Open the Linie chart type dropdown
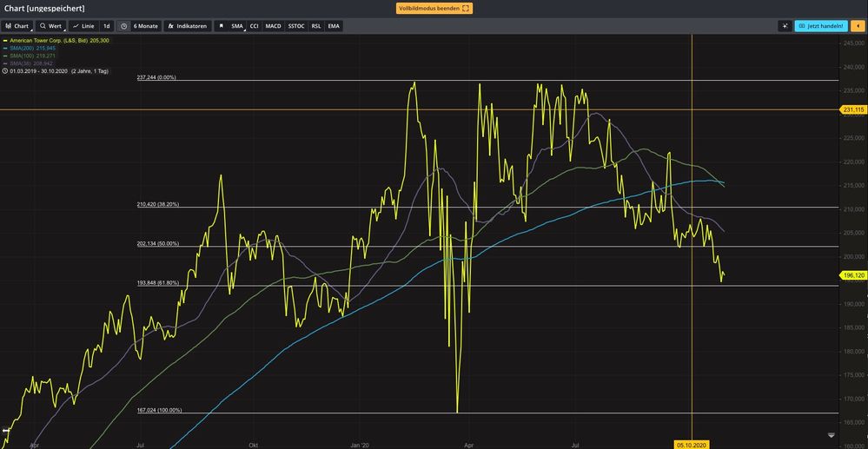The image size is (868, 449). click(x=83, y=26)
